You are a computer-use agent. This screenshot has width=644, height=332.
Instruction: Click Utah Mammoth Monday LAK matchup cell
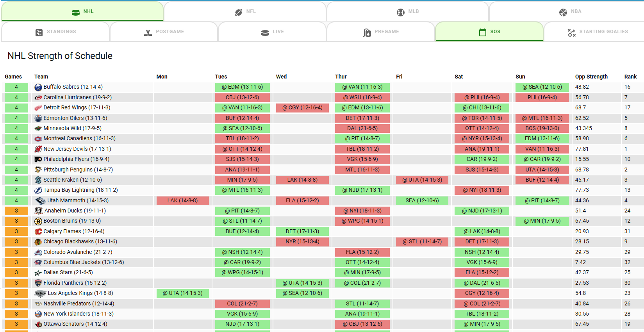[183, 201]
